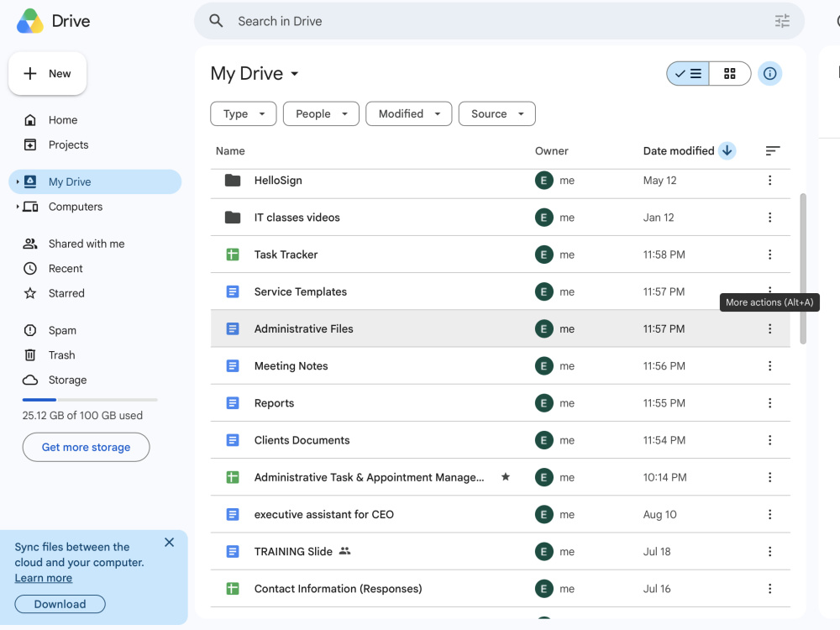Dismiss the sync files banner

(x=170, y=543)
